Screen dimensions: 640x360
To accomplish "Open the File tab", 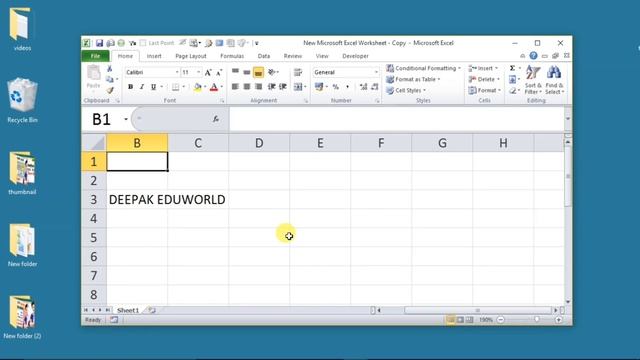I will point(96,56).
